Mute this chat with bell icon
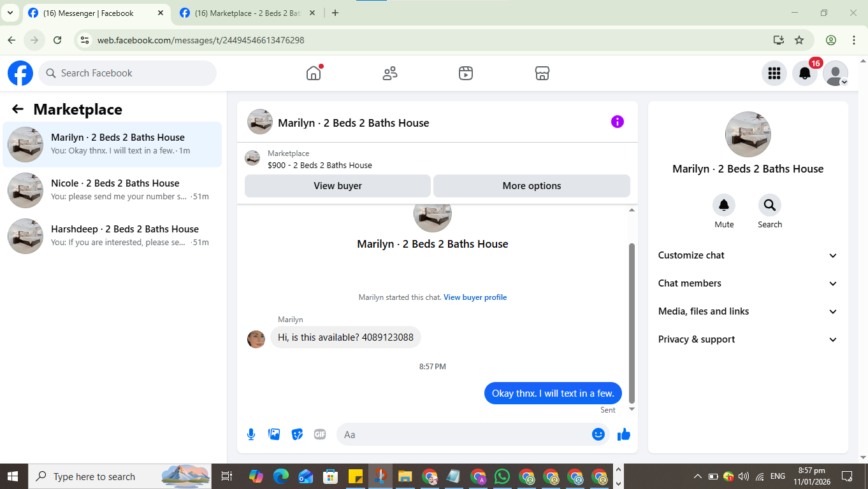Viewport: 868px width, 489px height. pos(724,205)
